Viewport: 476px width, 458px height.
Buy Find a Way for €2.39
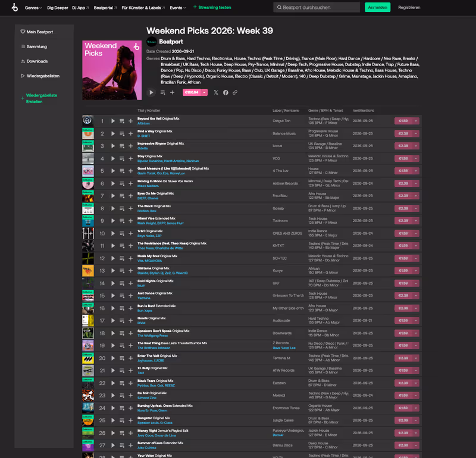pos(403,133)
